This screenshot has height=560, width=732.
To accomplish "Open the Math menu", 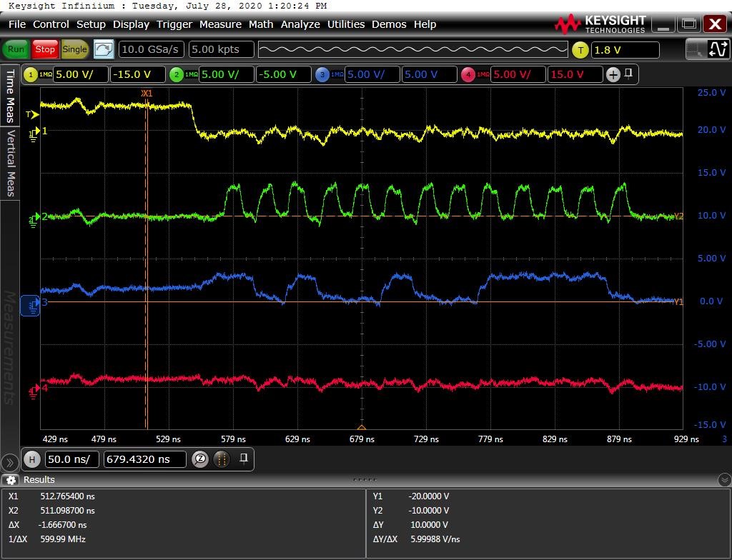I will (x=260, y=24).
